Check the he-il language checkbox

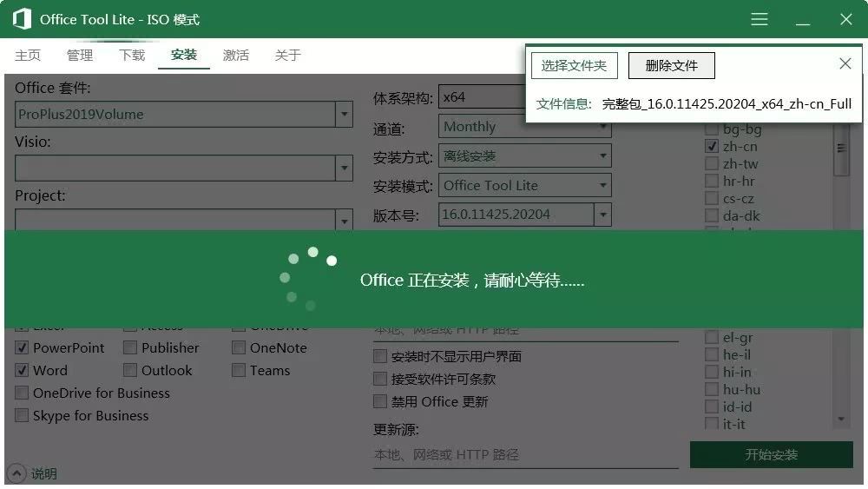(x=712, y=354)
